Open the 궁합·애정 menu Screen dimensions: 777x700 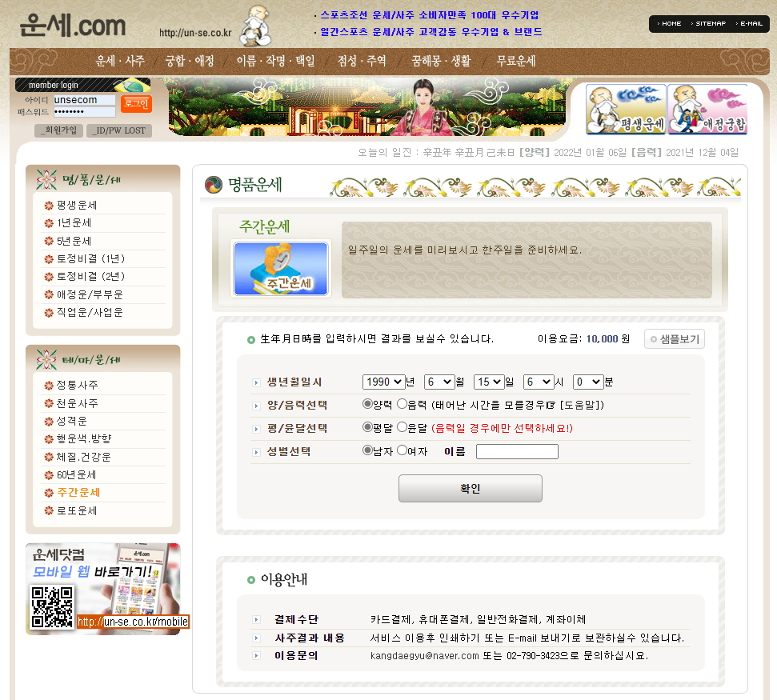pos(190,61)
